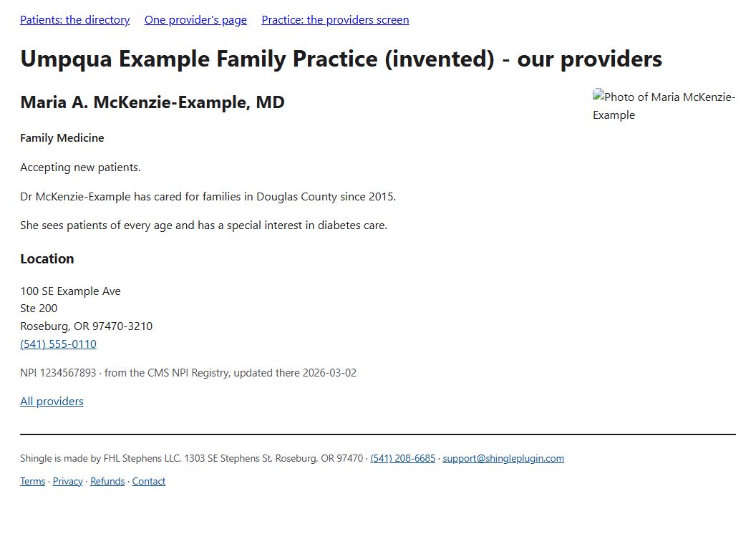Click the 100 SE Example Ave street line
Viewport: 756px width, 544px height.
pos(70,291)
